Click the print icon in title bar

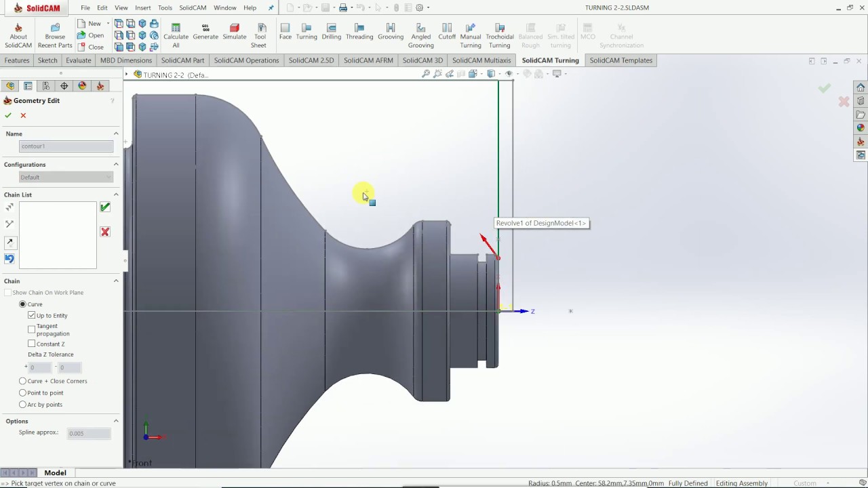point(343,7)
